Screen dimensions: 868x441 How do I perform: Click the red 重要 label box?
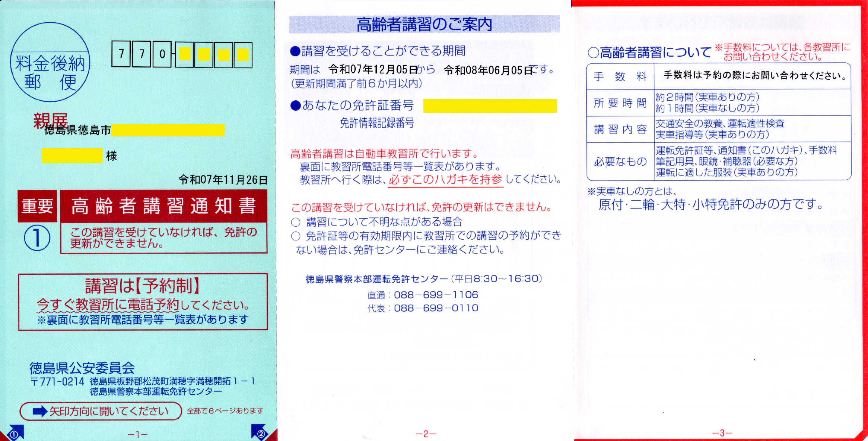click(x=37, y=206)
